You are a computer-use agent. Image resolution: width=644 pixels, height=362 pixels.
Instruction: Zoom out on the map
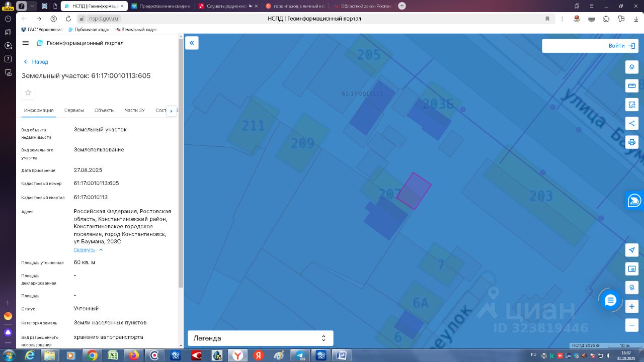632,325
